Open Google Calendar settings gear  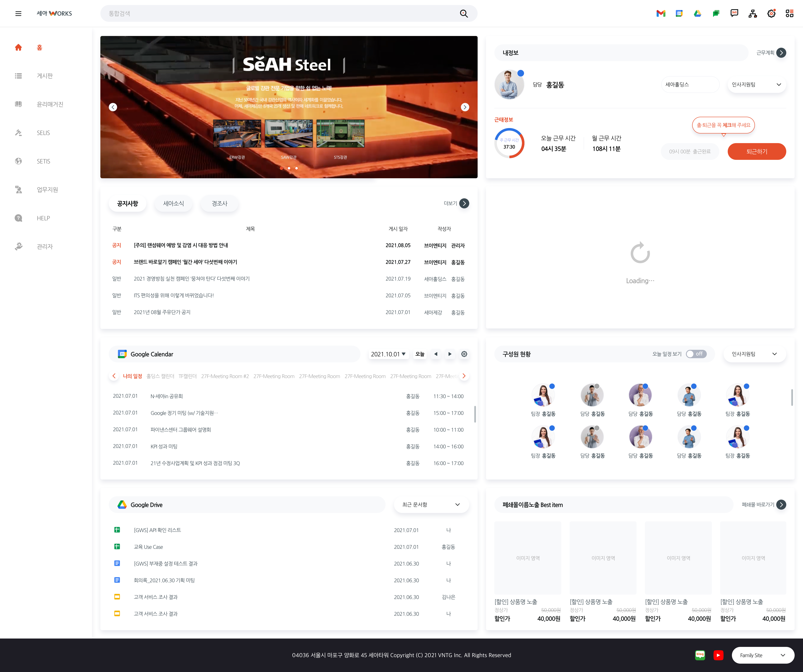(464, 354)
